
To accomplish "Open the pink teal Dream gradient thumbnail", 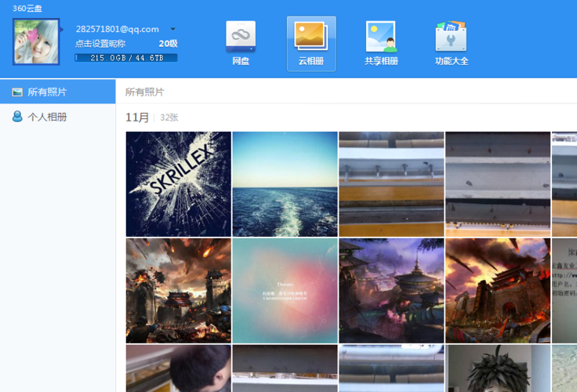I will pos(285,291).
